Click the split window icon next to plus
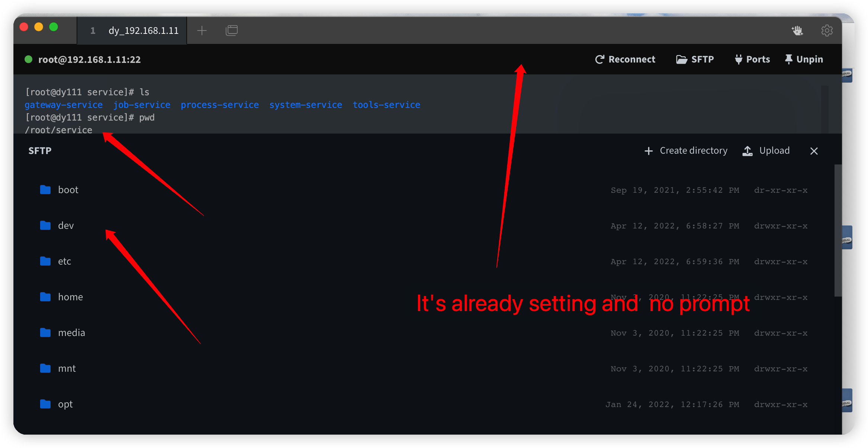The height and width of the screenshot is (448, 868). click(x=232, y=31)
